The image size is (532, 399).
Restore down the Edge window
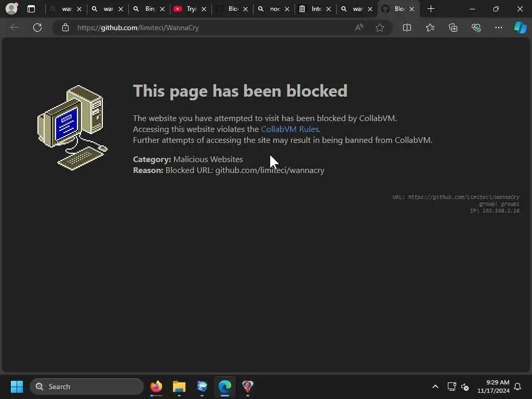[496, 9]
